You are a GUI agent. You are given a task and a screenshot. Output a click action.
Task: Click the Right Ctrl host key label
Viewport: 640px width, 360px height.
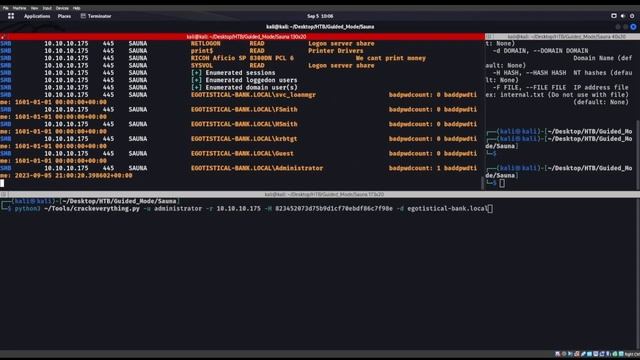[633, 354]
